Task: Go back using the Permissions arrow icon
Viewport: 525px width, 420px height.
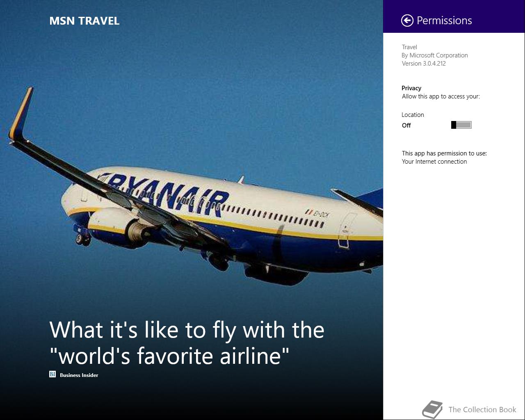Action: [x=407, y=21]
